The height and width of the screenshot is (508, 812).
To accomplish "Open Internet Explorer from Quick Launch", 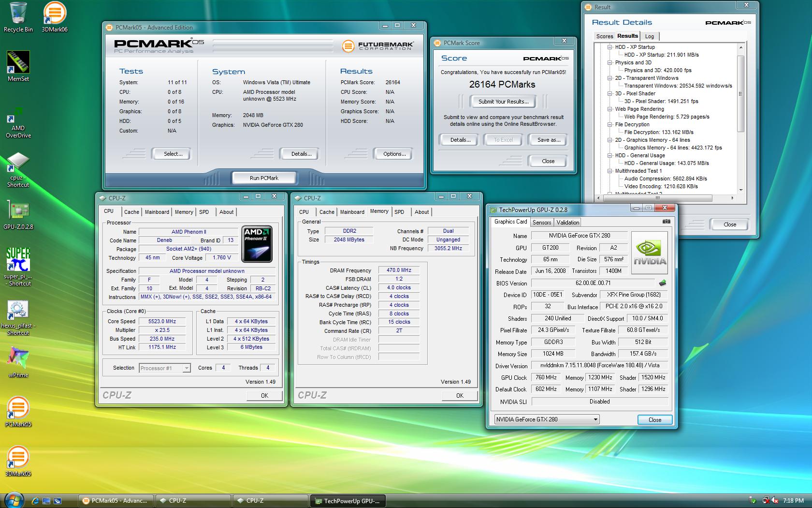I will (35, 501).
